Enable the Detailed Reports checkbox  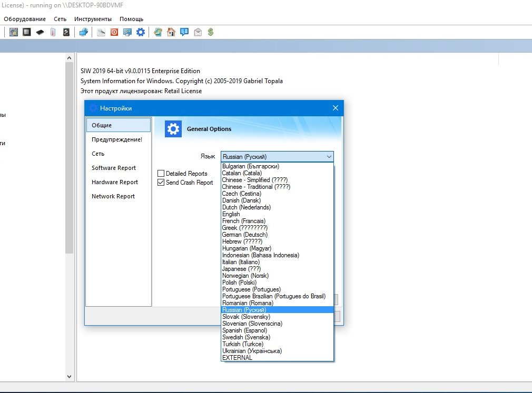[x=161, y=174]
